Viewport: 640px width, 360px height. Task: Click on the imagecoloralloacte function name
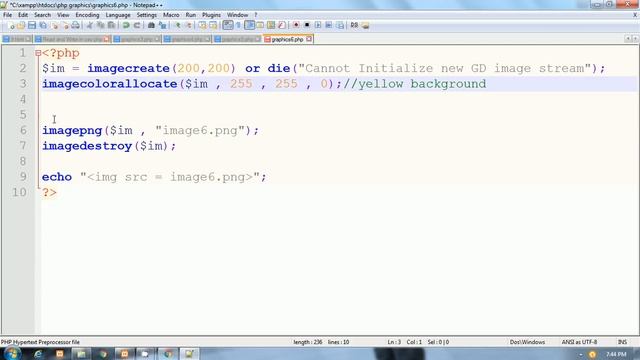[x=110, y=84]
